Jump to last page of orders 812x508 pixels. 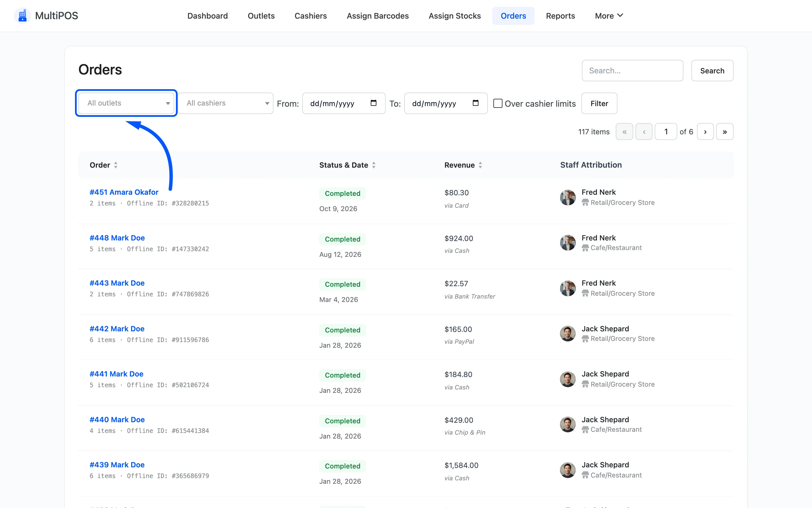(x=725, y=132)
